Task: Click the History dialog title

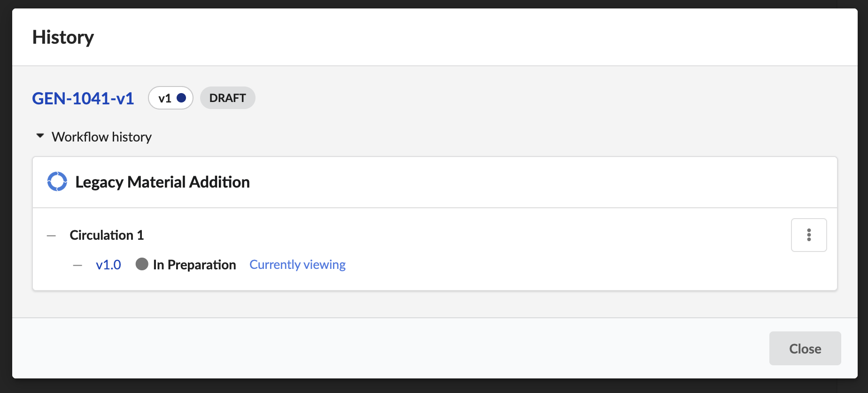Action: pos(63,37)
